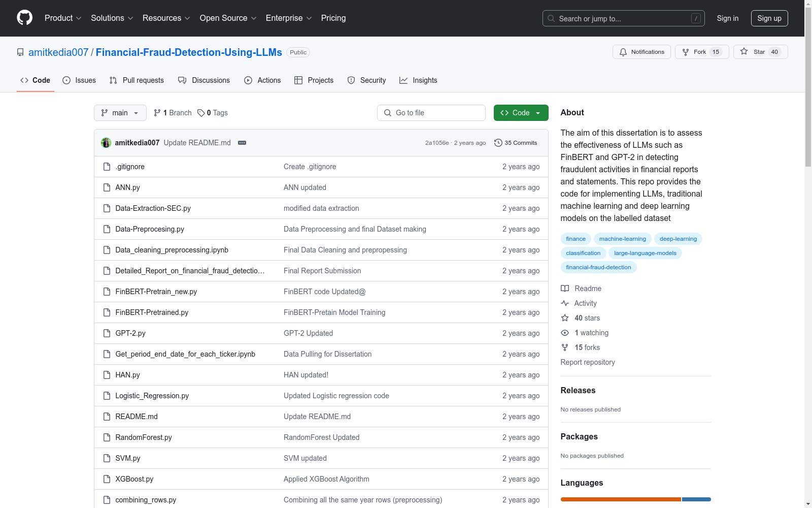This screenshot has height=508, width=812.
Task: Click the classification topic tag
Action: click(x=583, y=253)
